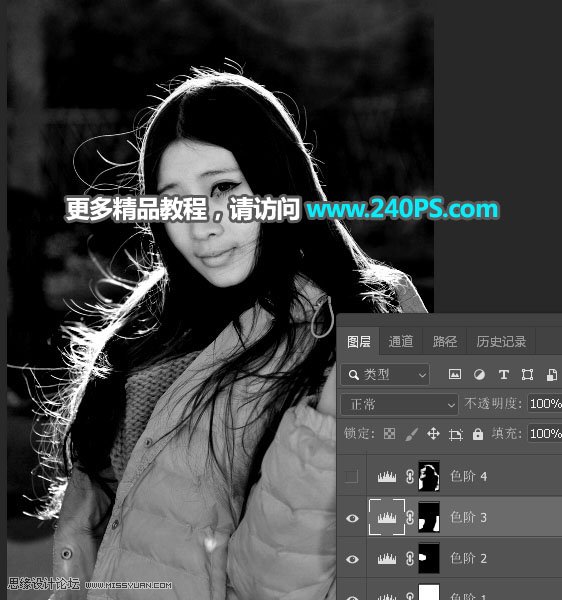The height and width of the screenshot is (600, 562).
Task: Click the type layer filter icon
Action: (503, 374)
